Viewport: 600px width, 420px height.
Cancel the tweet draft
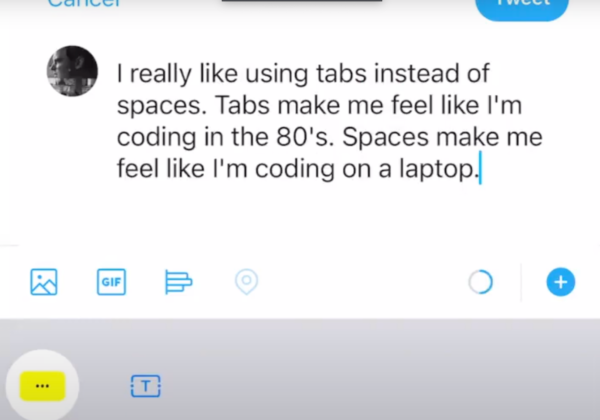click(x=84, y=3)
